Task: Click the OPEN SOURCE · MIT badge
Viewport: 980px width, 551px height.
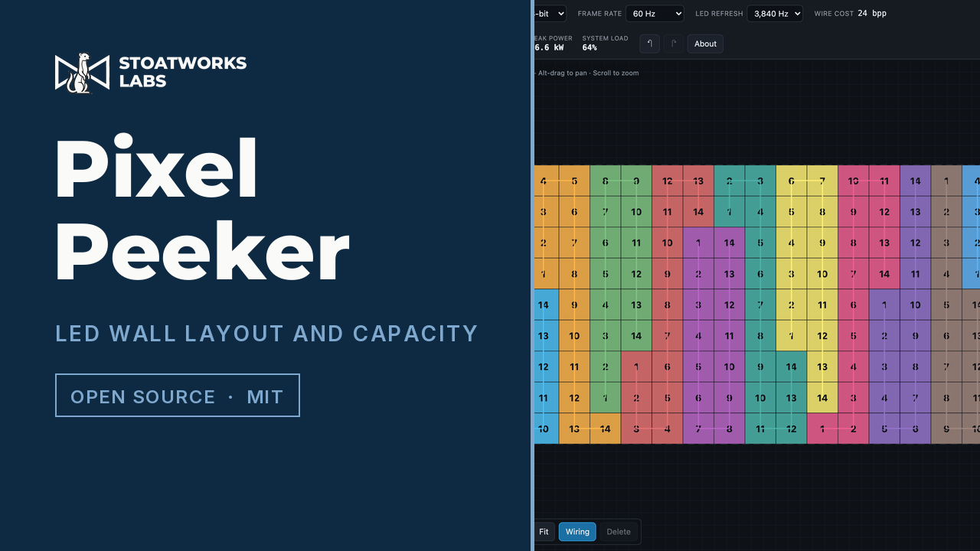Action: coord(178,396)
